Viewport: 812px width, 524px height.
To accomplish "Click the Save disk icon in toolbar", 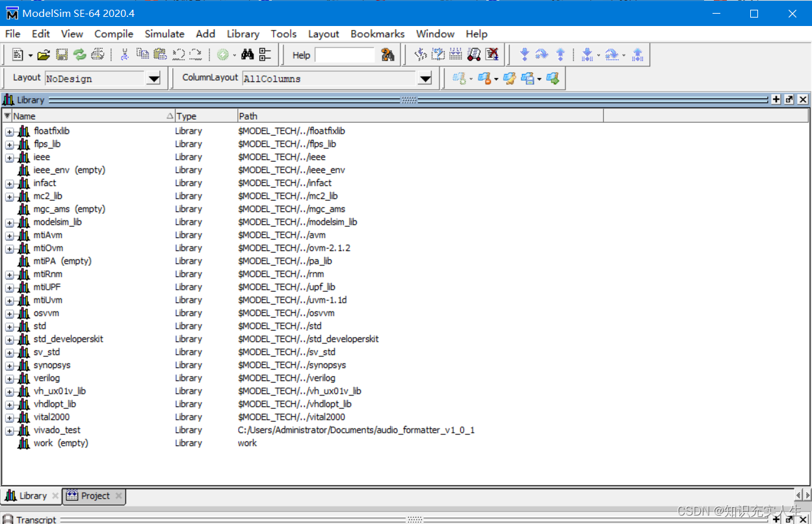I will coord(62,55).
